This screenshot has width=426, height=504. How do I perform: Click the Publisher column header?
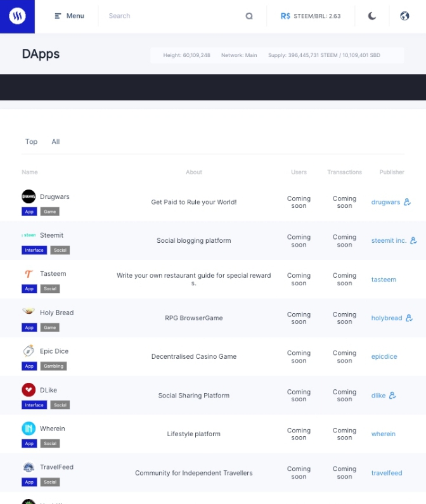click(392, 172)
